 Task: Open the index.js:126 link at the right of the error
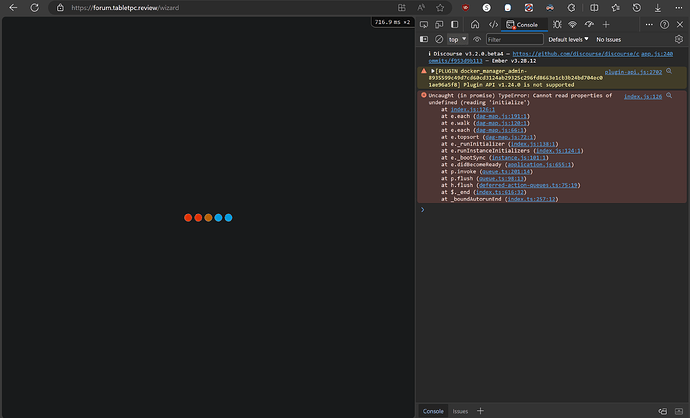[x=643, y=96]
